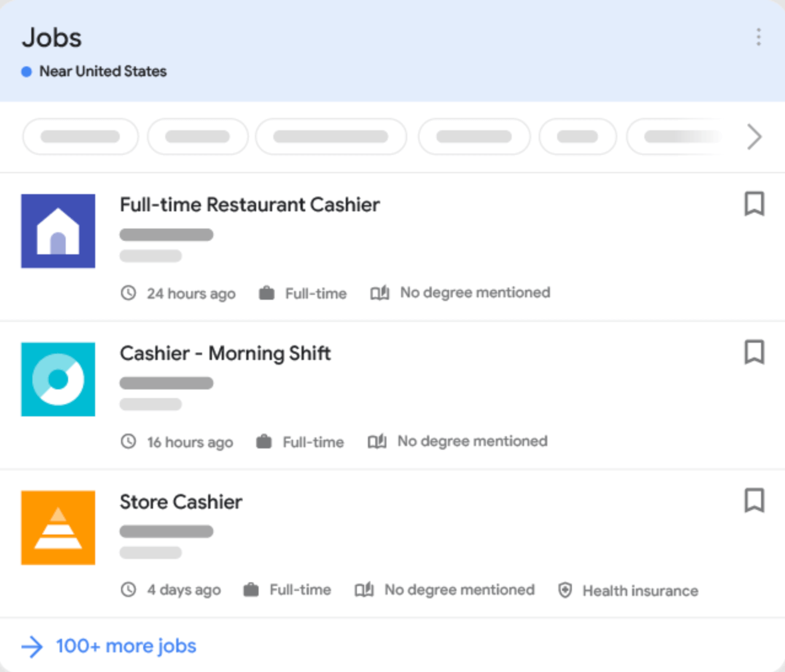Image resolution: width=785 pixels, height=672 pixels.
Task: Toggle bookmark on Store Cashier listing
Action: [754, 501]
